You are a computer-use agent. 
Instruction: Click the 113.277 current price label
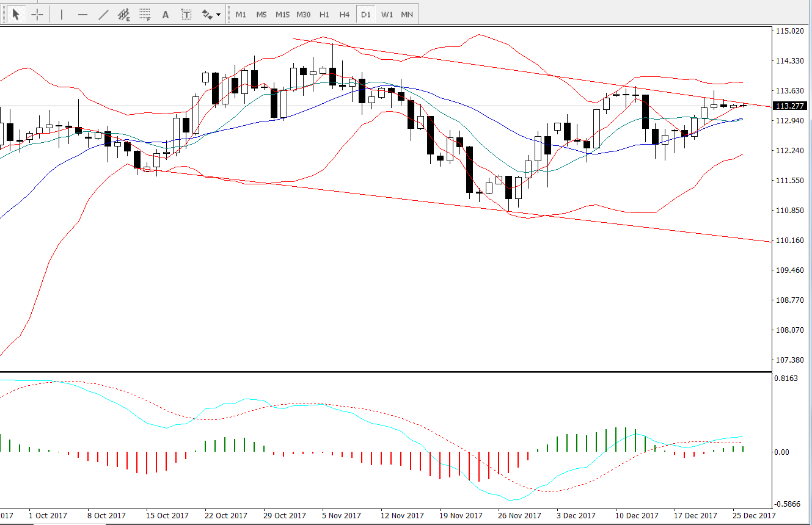tap(788, 106)
